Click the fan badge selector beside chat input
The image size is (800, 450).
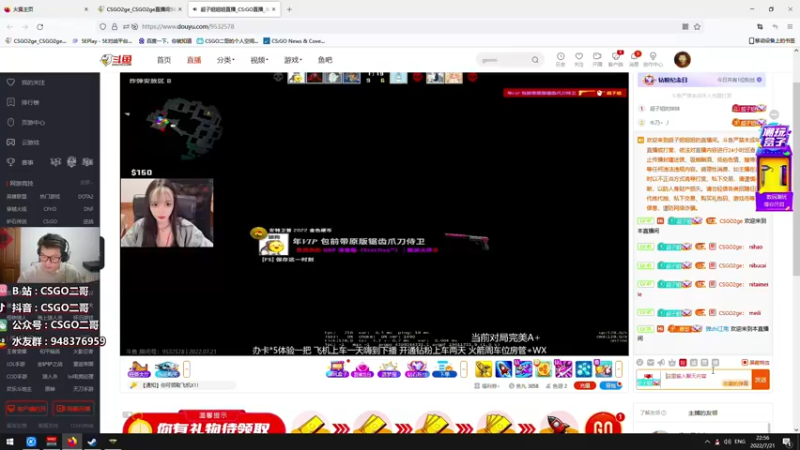(648, 380)
